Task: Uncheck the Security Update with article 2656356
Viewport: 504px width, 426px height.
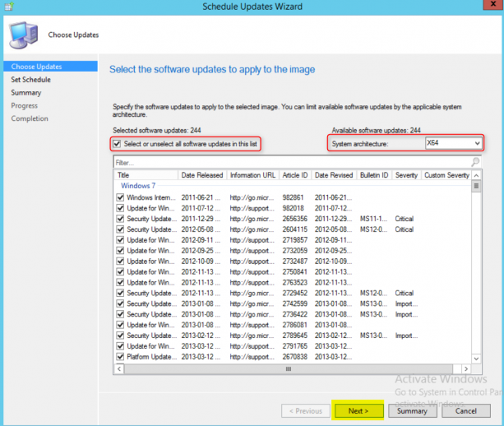Action: [121, 219]
